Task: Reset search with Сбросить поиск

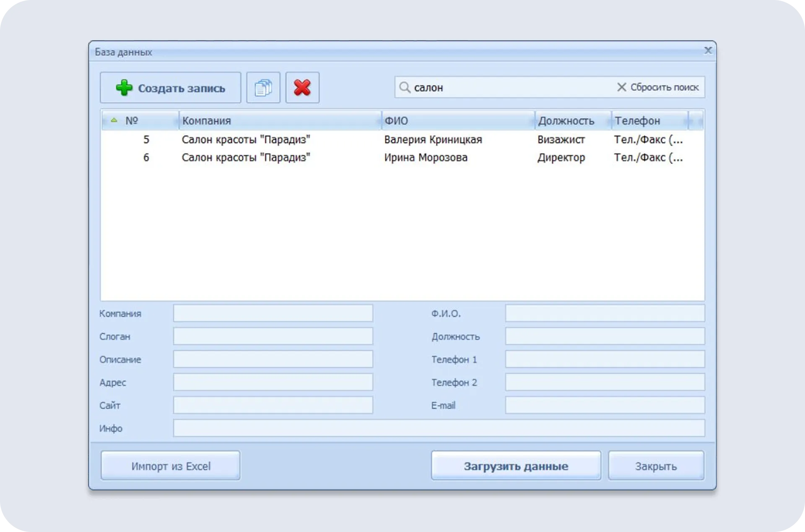Action: click(x=658, y=87)
